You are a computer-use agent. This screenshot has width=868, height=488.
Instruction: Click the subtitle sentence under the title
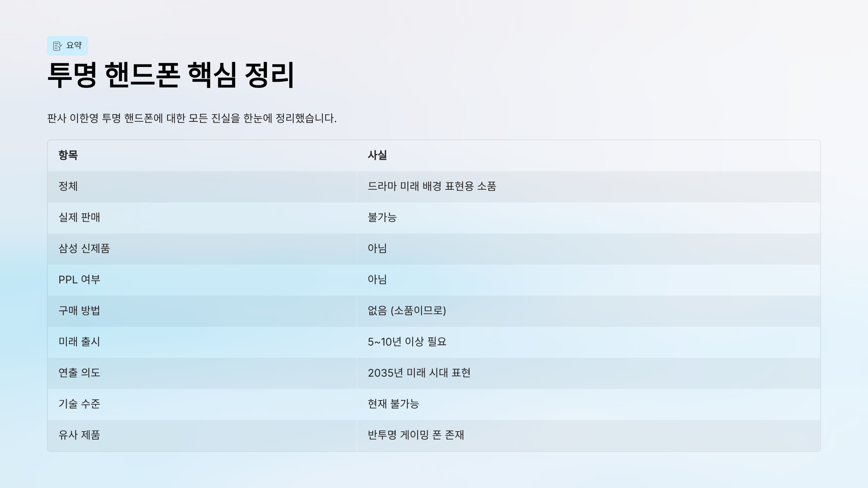(x=192, y=118)
